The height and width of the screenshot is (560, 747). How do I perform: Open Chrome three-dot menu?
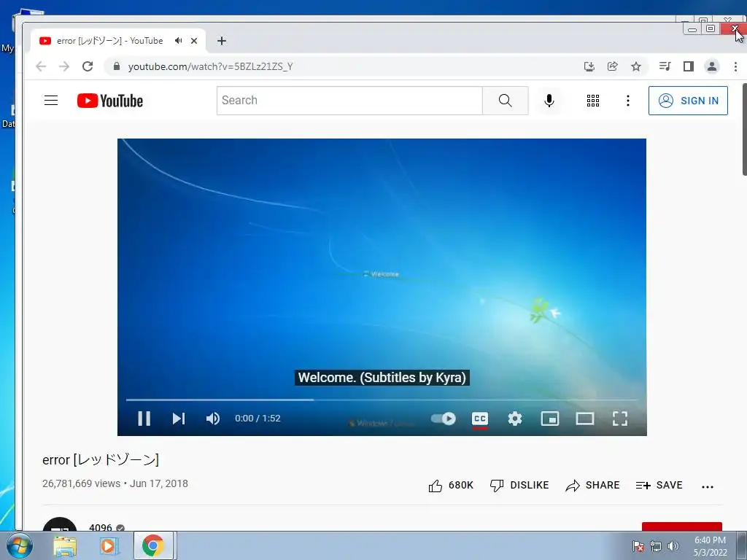735,66
